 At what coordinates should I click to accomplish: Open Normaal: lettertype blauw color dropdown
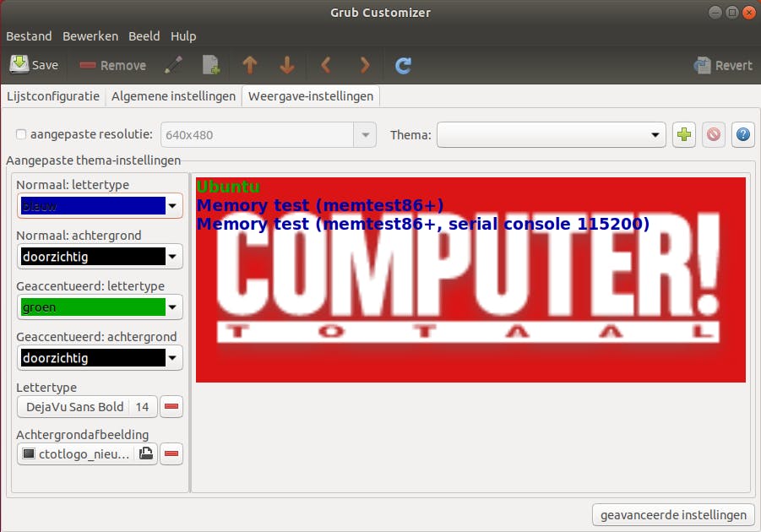coord(100,206)
